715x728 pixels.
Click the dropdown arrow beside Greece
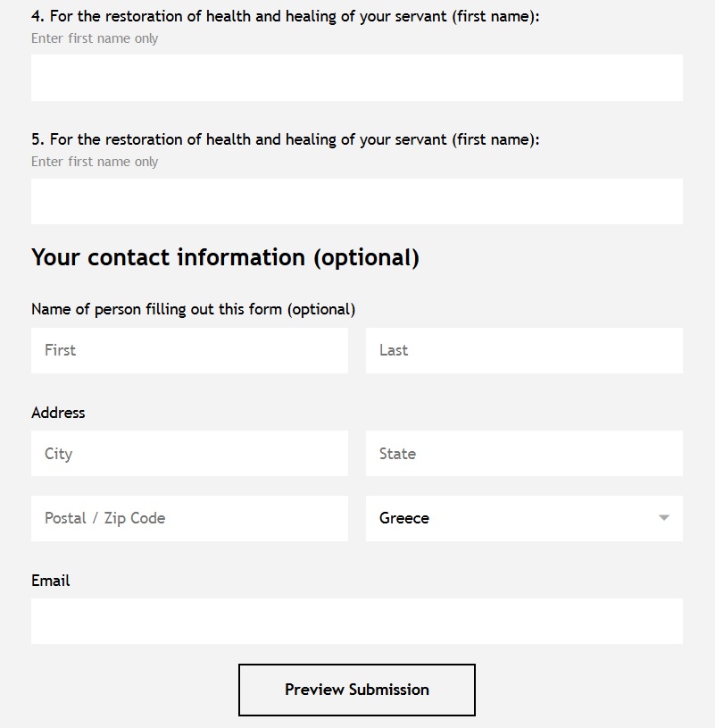click(x=663, y=518)
